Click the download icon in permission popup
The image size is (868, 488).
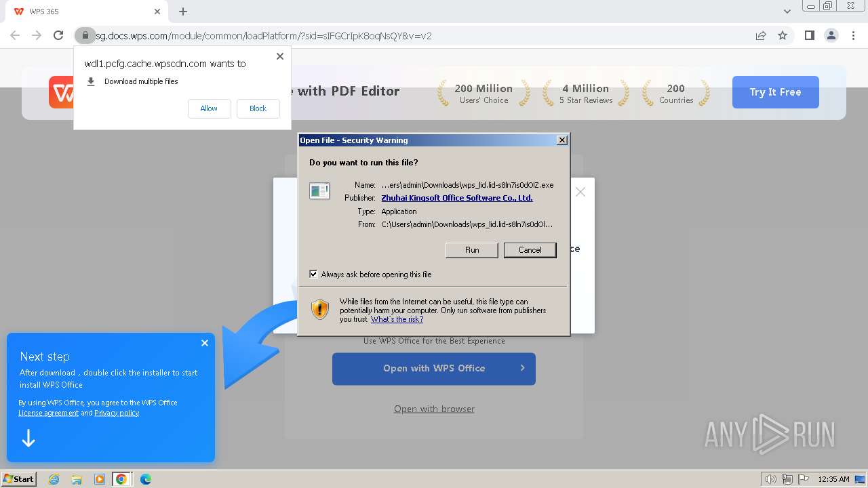(91, 81)
